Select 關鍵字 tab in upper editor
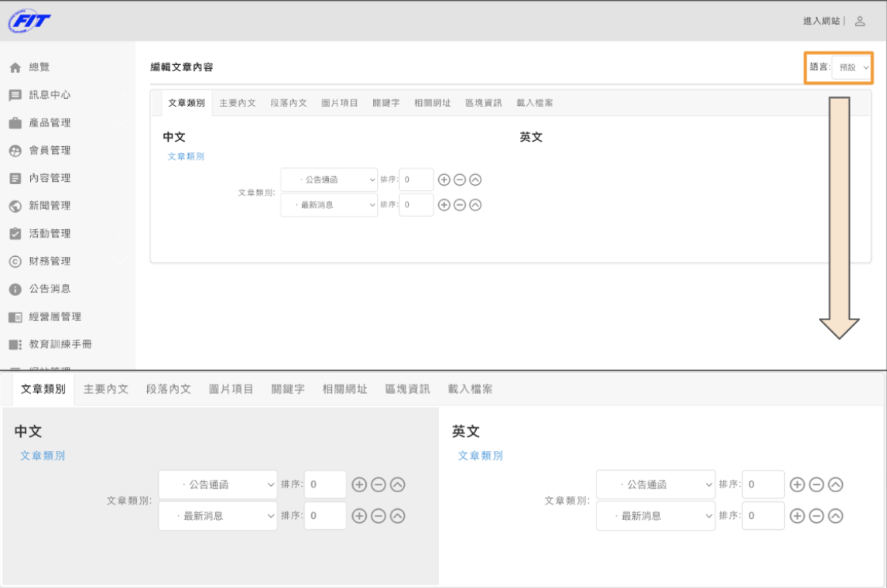887x588 pixels. click(x=385, y=103)
